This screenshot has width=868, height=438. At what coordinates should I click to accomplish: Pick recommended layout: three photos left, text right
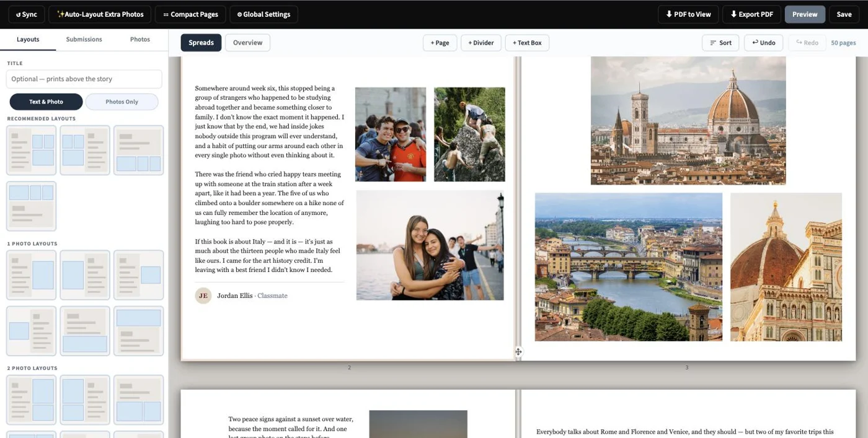[85, 150]
